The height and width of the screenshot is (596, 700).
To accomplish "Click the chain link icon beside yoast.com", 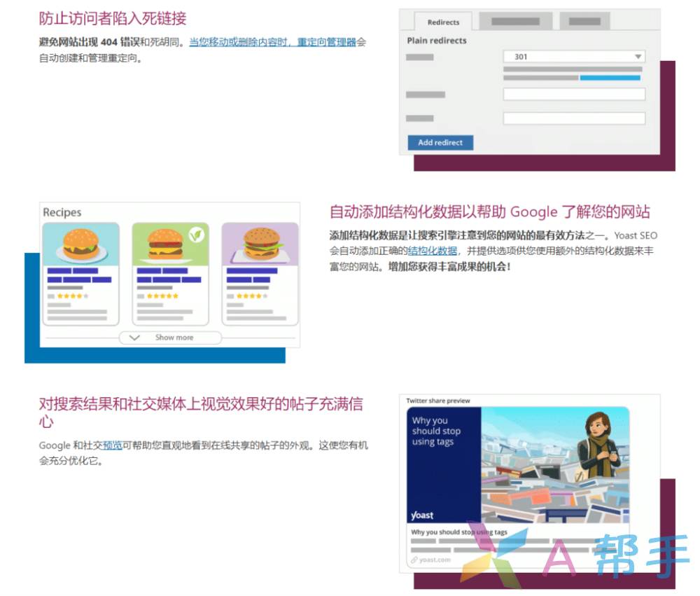I will pyautogui.click(x=414, y=560).
